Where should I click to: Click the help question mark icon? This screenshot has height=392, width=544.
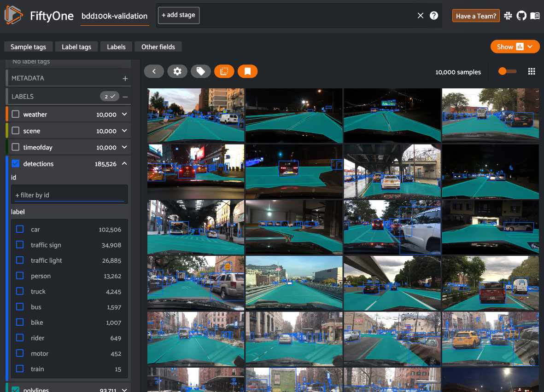pos(434,16)
